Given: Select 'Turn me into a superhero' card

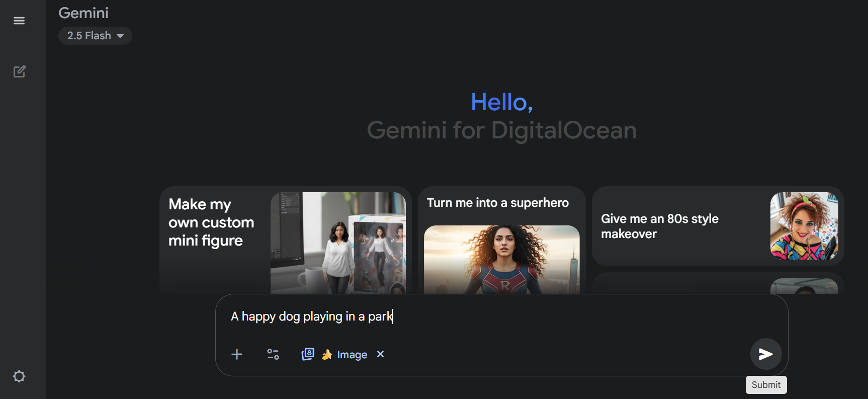Looking at the screenshot, I should point(502,241).
